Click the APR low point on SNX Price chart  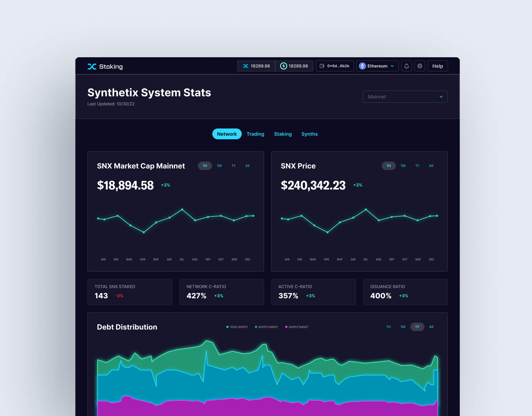(x=327, y=232)
